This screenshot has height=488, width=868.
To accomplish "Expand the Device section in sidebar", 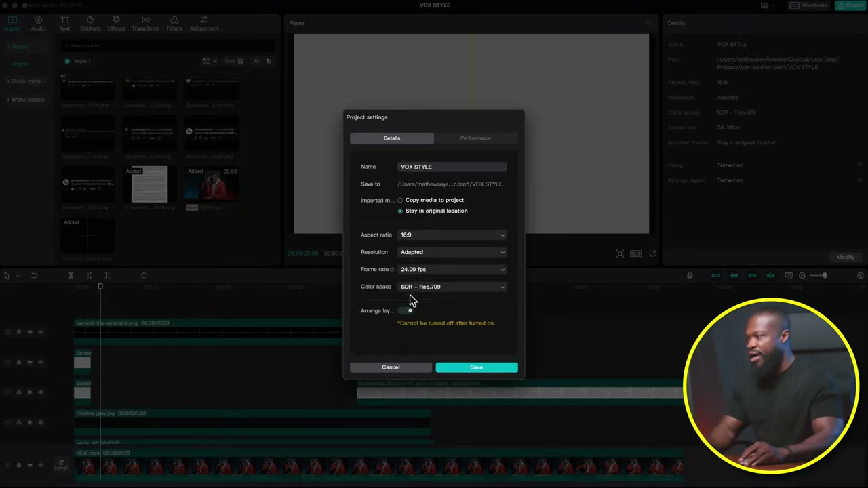I will tap(18, 47).
